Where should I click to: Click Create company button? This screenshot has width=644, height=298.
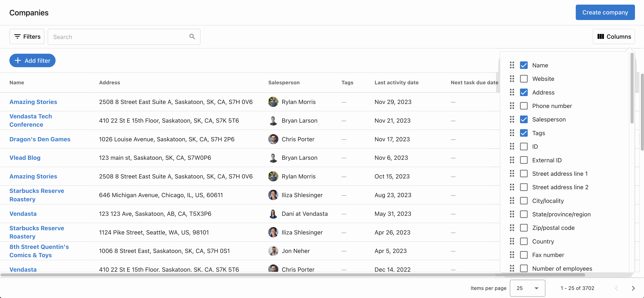point(605,12)
